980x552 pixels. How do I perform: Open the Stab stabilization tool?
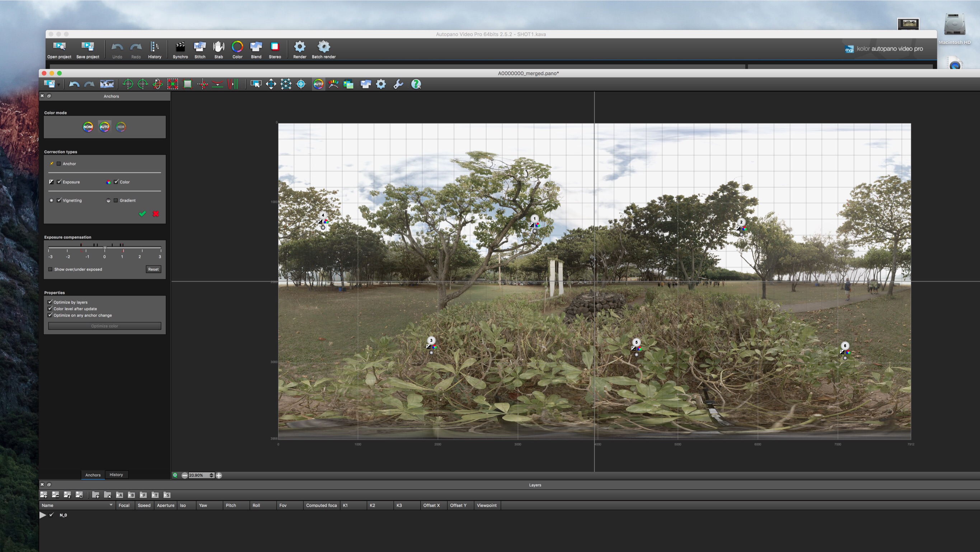(219, 50)
